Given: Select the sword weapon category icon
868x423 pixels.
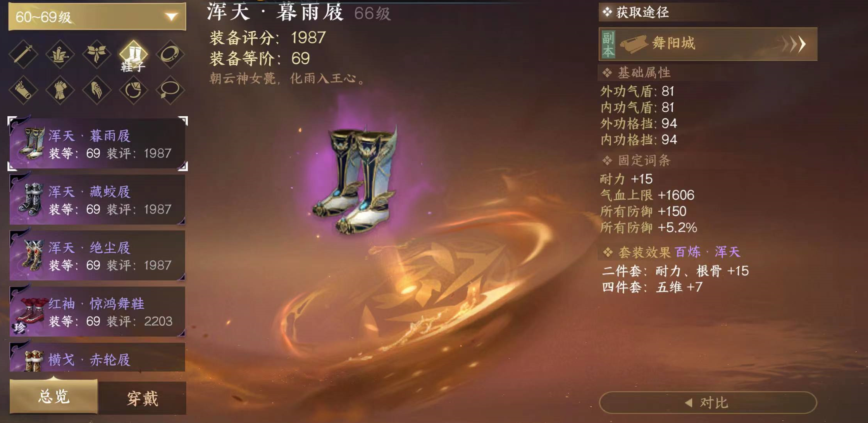Looking at the screenshot, I should (x=23, y=54).
